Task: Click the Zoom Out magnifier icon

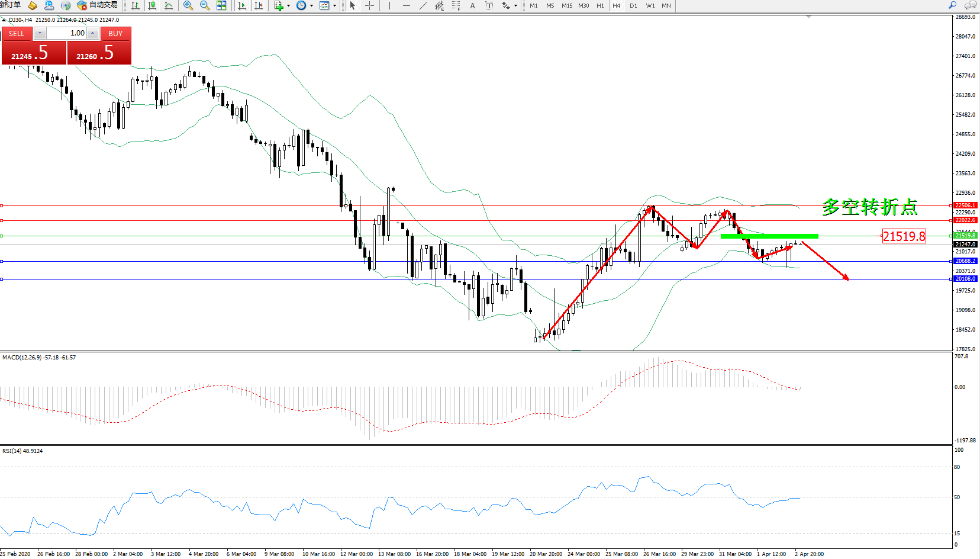Action: (205, 5)
